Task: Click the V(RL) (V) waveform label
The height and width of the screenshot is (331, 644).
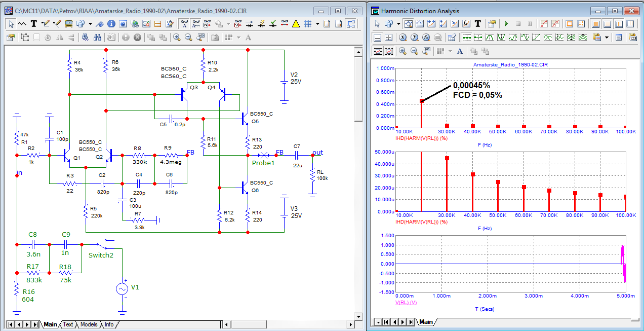Action: click(406, 302)
